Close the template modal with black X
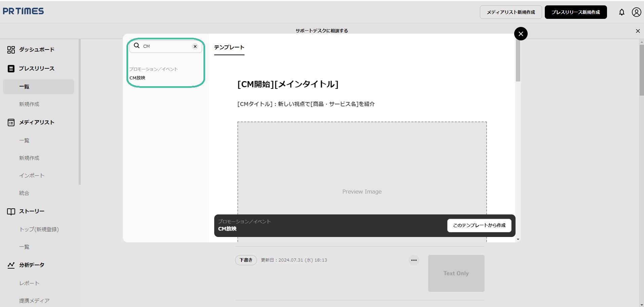The width and height of the screenshot is (644, 307). [521, 34]
